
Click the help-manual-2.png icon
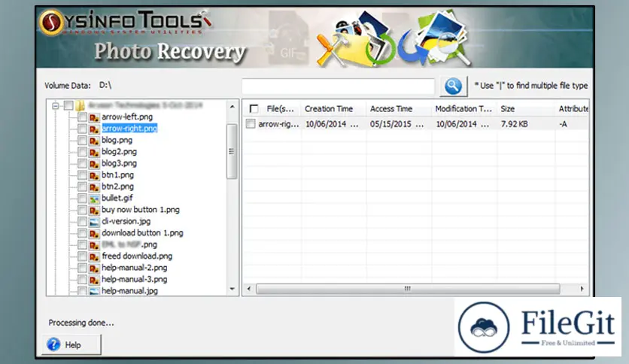click(x=94, y=268)
